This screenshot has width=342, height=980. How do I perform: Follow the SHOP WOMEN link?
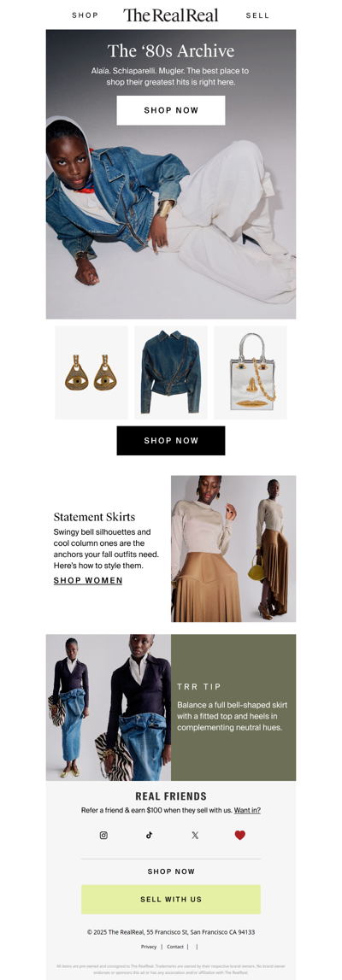pyautogui.click(x=88, y=581)
